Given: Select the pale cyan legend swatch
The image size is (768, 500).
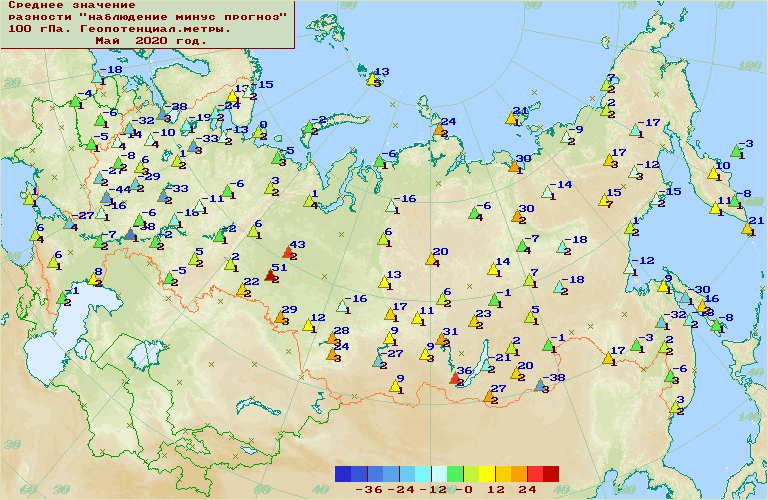Looking at the screenshot, I should point(439,474).
